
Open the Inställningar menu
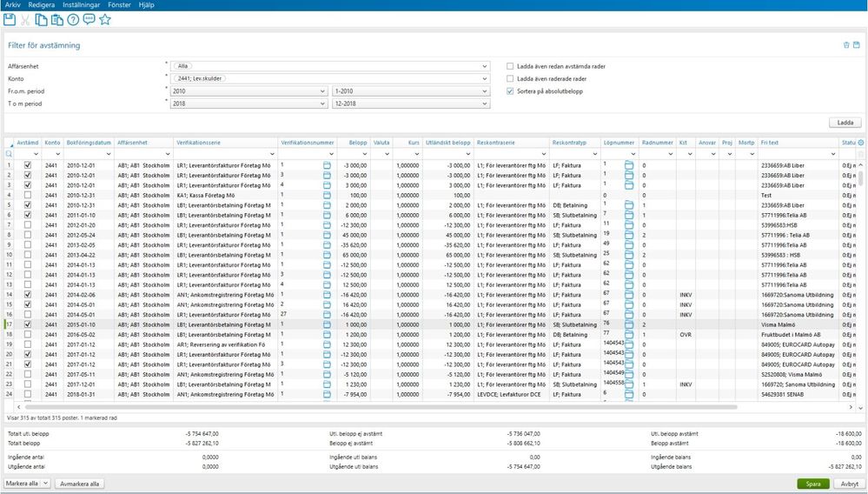[x=82, y=4]
